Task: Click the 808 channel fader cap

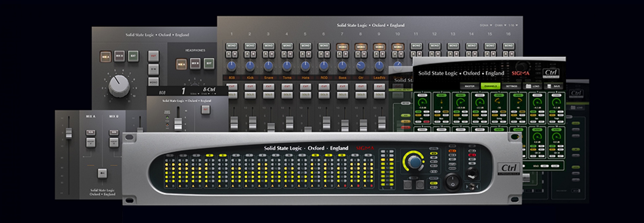Action: tap(234, 123)
